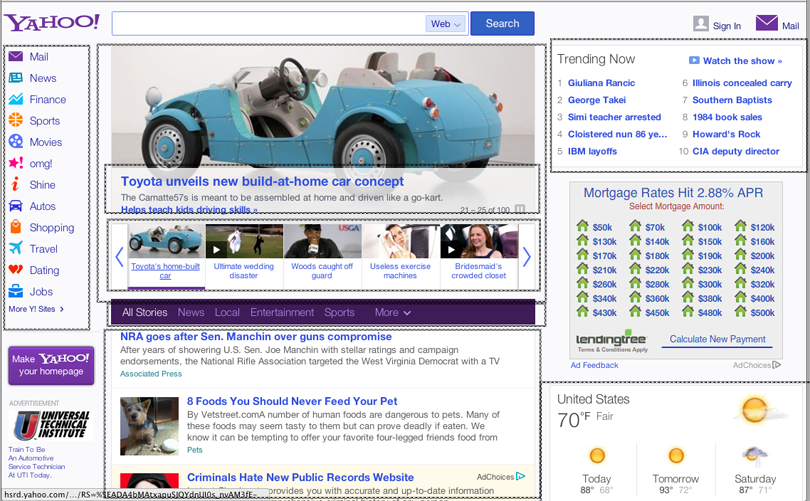
Task: Click the dog photo beside pet foods story
Action: (149, 426)
